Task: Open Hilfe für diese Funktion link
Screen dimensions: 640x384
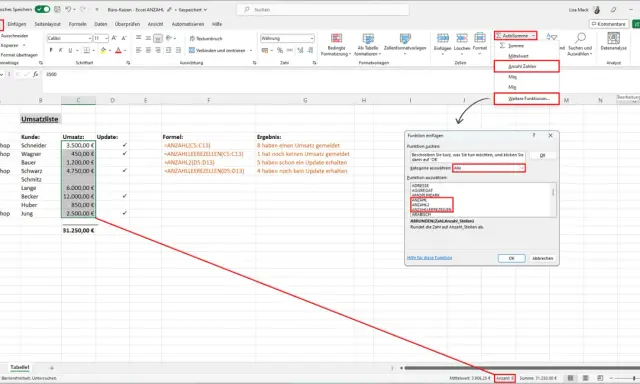Action: [429, 258]
